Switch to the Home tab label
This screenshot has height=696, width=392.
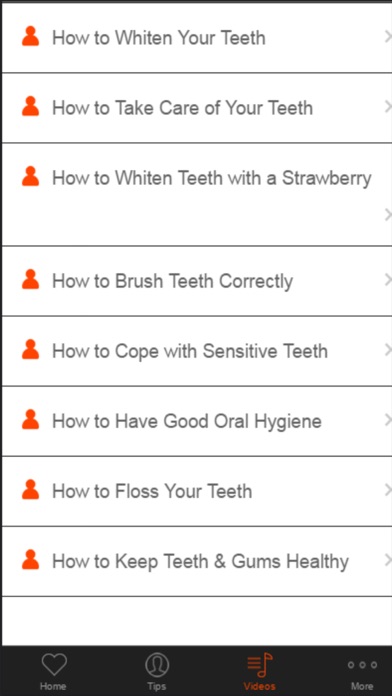(x=53, y=686)
